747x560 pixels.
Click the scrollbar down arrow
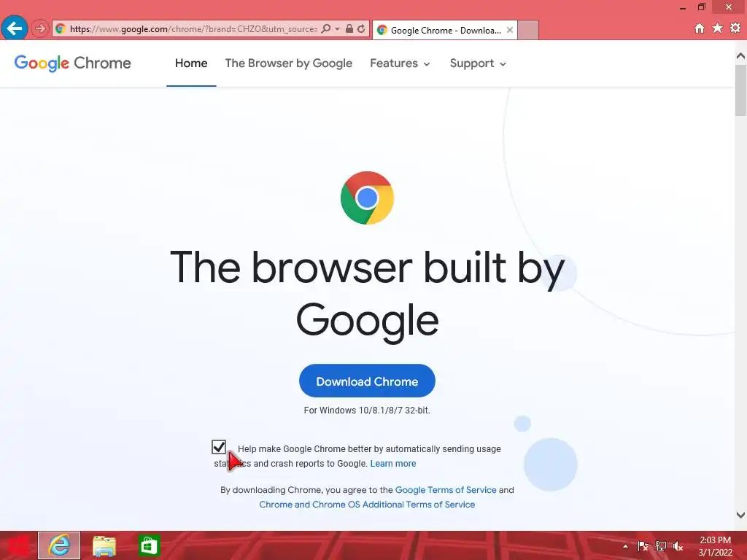[741, 515]
